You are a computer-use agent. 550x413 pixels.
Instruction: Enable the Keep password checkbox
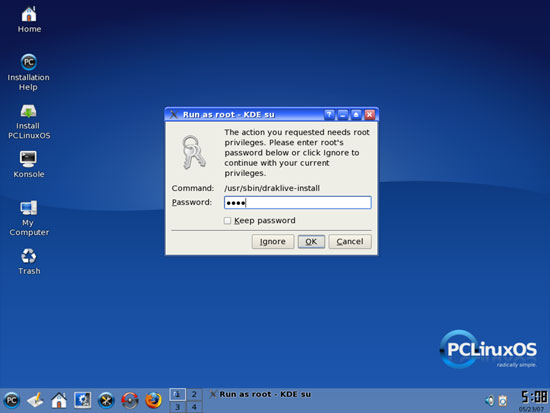tap(228, 220)
